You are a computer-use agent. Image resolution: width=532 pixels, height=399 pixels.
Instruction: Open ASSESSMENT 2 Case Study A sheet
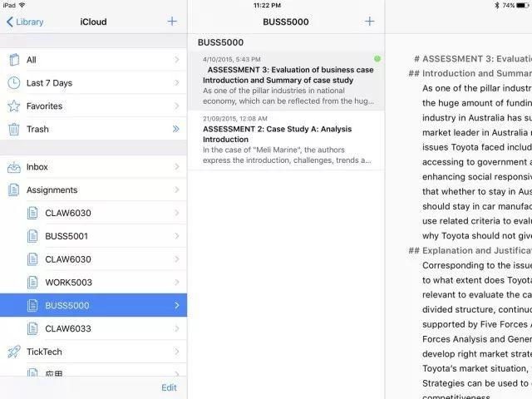(286, 140)
